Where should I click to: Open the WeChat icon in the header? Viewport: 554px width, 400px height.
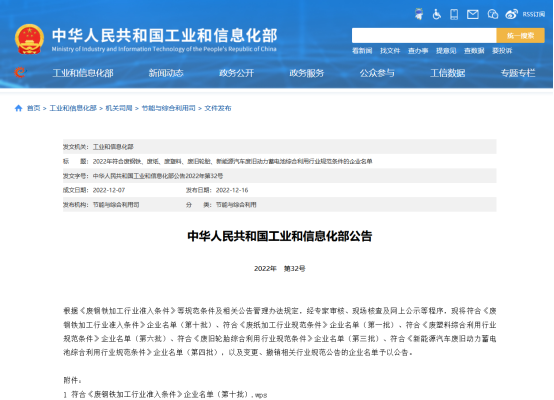493,14
